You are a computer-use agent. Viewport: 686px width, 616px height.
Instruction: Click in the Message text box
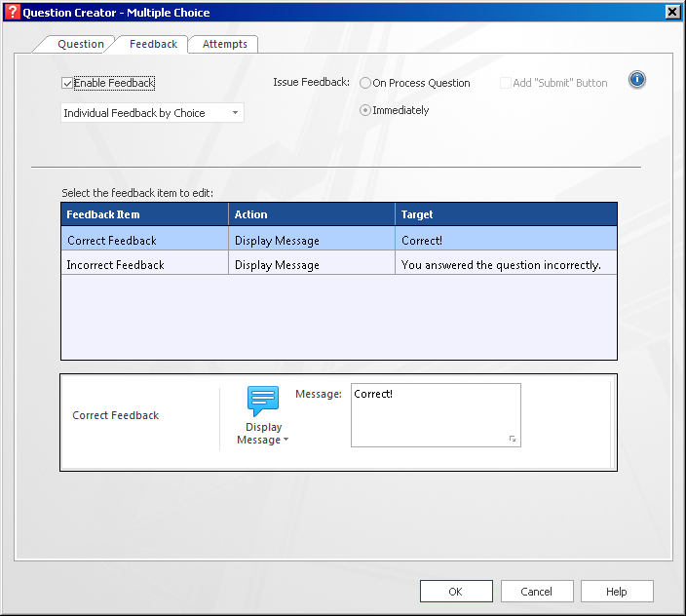(x=436, y=415)
